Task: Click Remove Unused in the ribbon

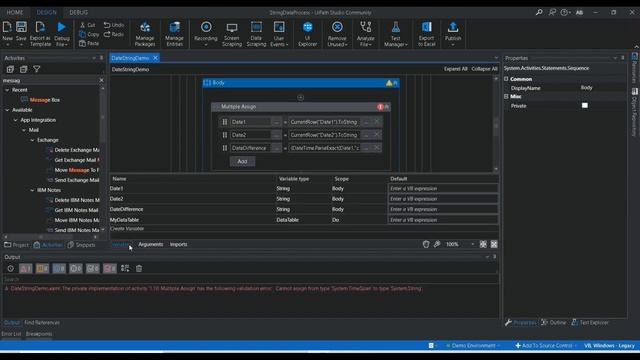Action: tap(337, 33)
